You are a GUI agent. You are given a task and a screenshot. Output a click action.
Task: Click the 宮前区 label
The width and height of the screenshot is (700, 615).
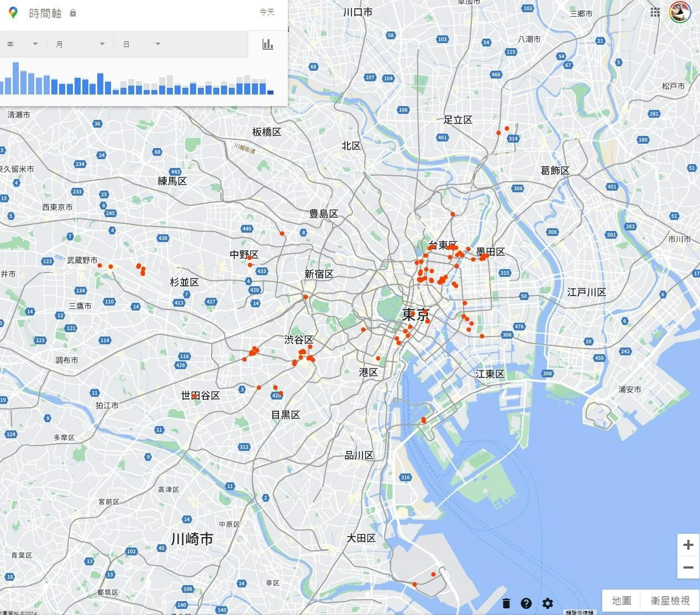coord(109,502)
